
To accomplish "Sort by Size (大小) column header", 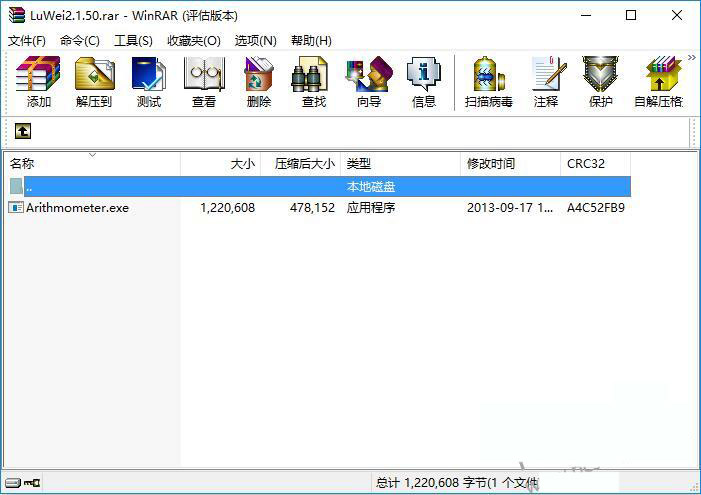I will coord(220,164).
